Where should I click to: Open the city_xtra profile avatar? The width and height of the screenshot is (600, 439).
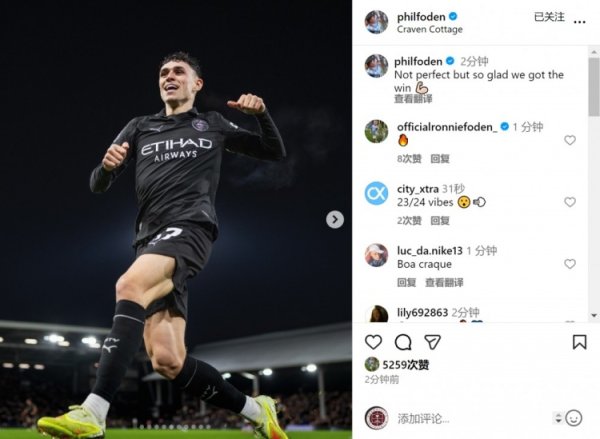coord(376,193)
